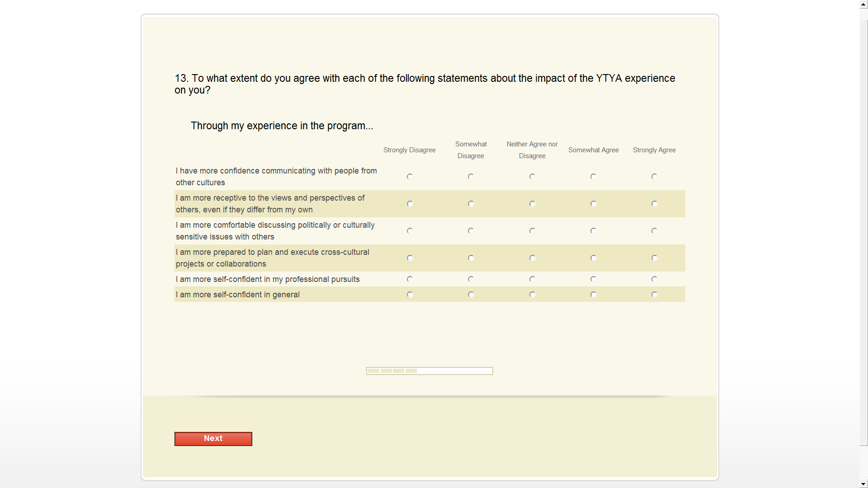Select Strongly Agree for confidence communicating with other cultures

(x=654, y=177)
